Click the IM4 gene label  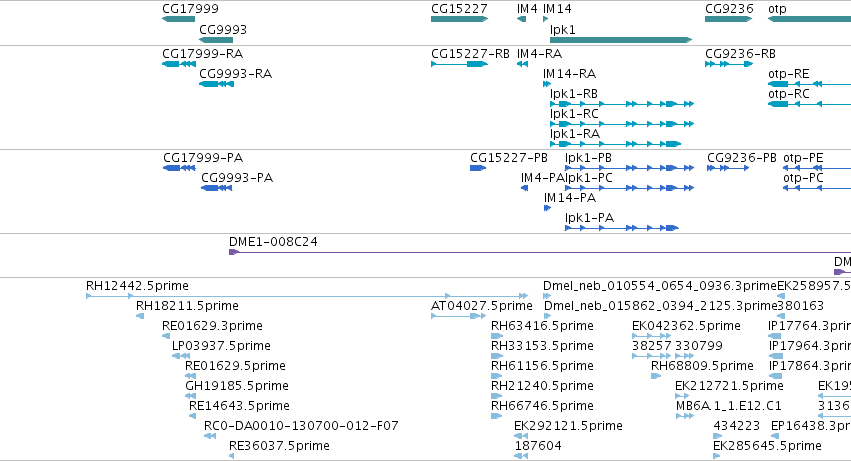[527, 9]
